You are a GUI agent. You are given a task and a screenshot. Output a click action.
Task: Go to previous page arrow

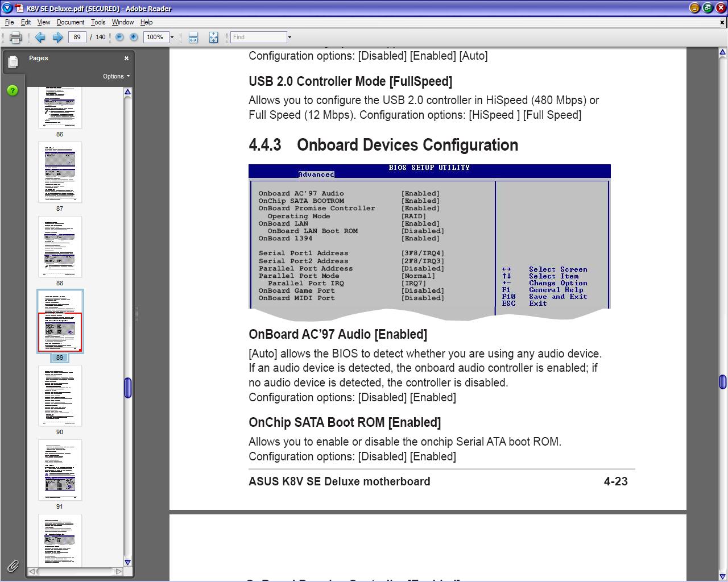(40, 38)
